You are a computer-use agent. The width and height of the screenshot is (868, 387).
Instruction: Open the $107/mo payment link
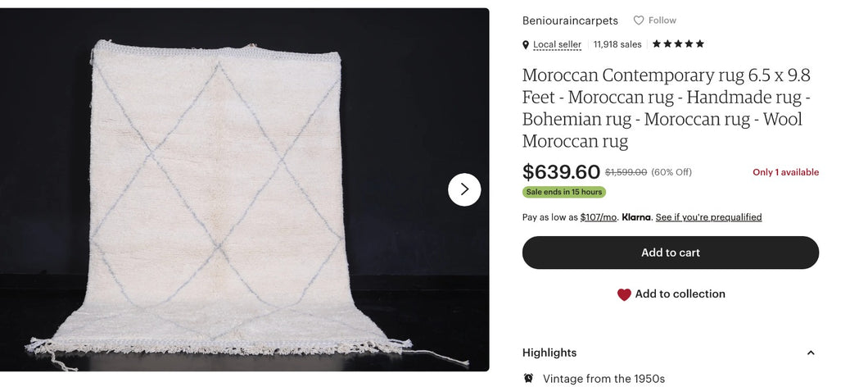coord(598,217)
